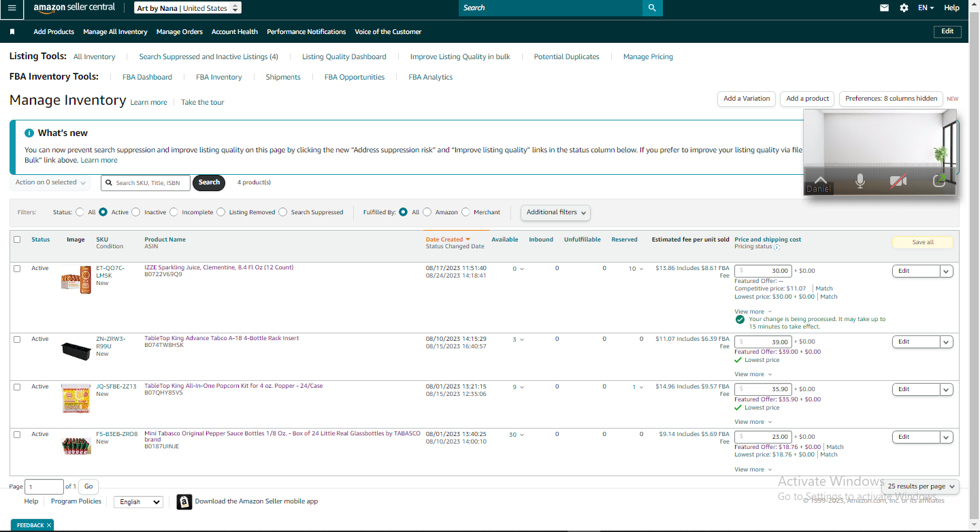980x532 pixels.
Task: Click the SKU, Title, ISBN search field
Action: tap(146, 183)
